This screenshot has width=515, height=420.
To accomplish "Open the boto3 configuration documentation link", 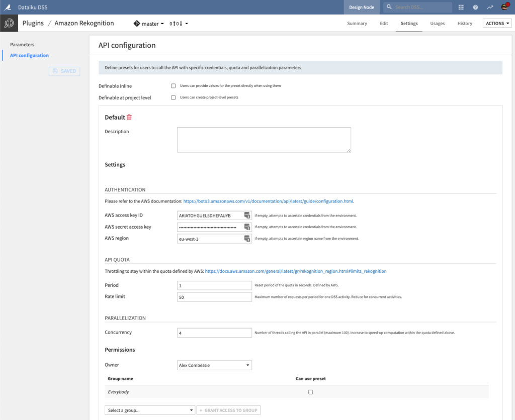I will [268, 201].
